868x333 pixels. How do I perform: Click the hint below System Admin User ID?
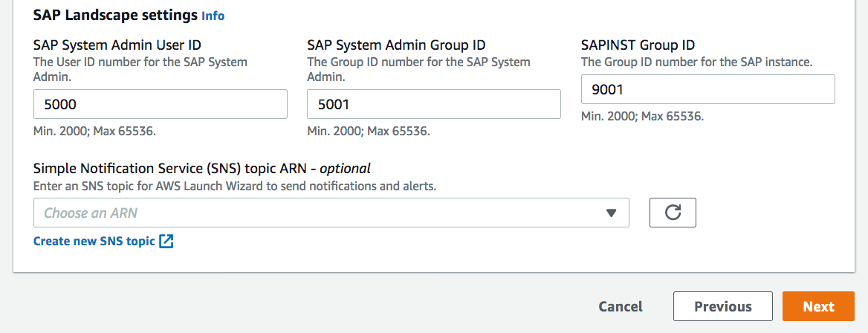[94, 132]
